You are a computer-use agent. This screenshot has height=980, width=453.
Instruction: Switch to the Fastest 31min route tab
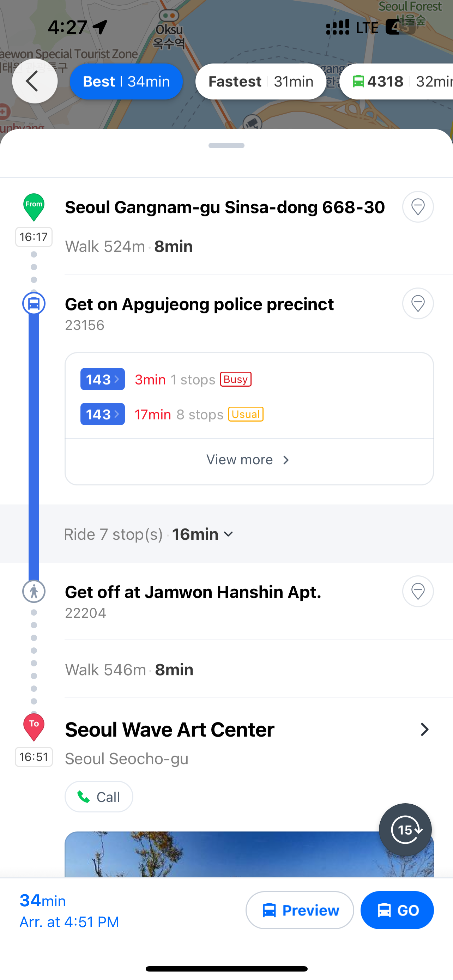(x=260, y=81)
